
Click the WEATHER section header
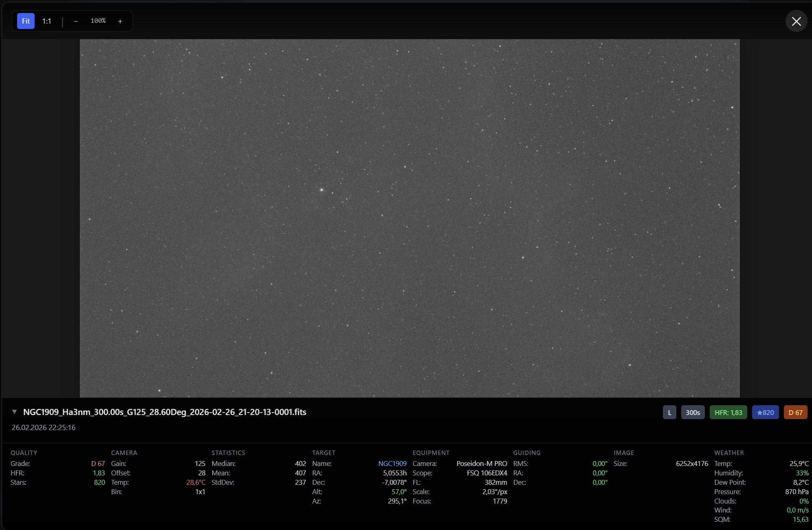point(729,453)
